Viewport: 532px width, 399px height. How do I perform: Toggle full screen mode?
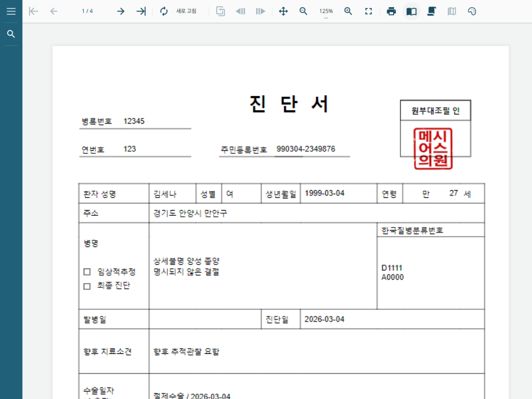point(368,11)
